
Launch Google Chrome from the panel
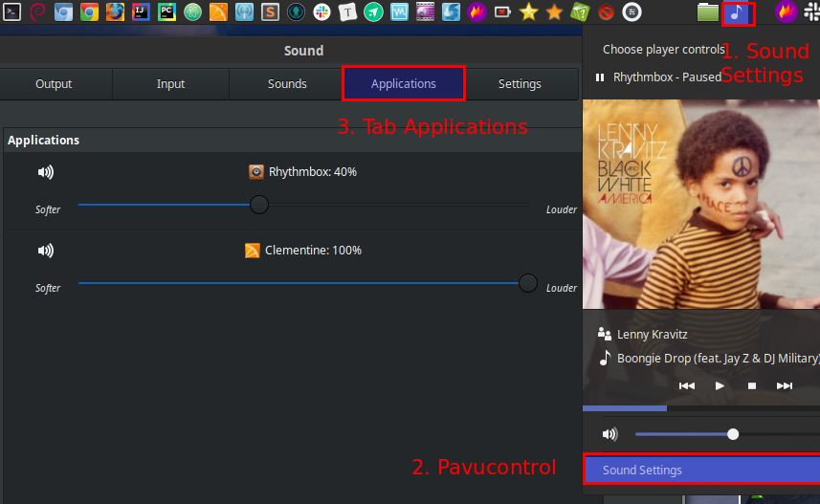point(89,11)
